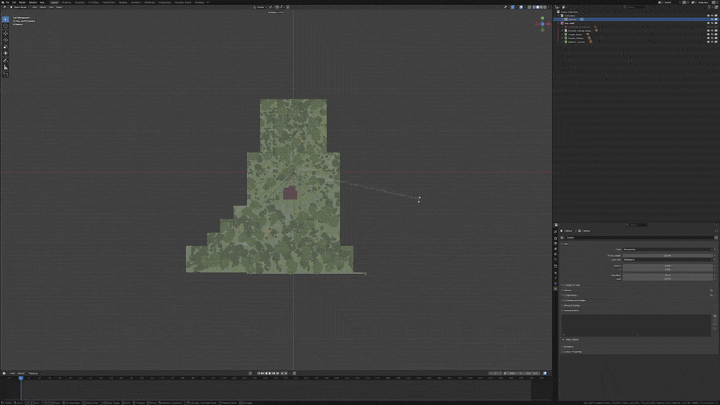This screenshot has height=405, width=720.
Task: Open the Output properties tab
Action: tap(556, 243)
